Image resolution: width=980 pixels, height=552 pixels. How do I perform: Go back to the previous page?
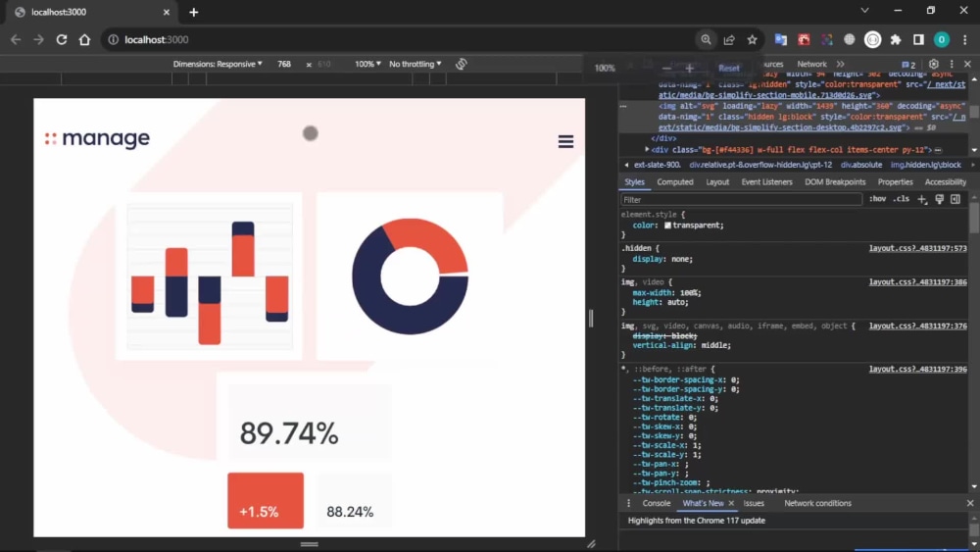16,39
